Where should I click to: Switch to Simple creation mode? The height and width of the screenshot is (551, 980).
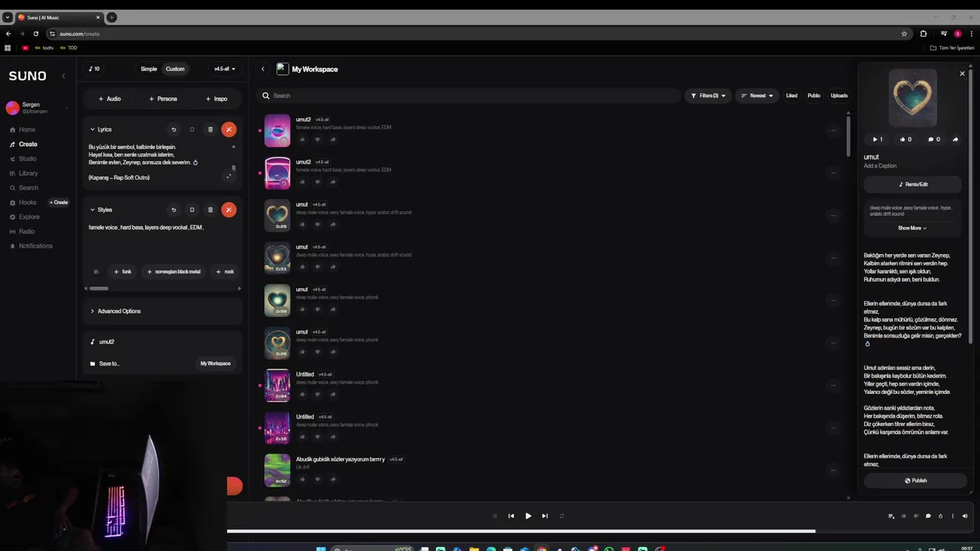(149, 69)
